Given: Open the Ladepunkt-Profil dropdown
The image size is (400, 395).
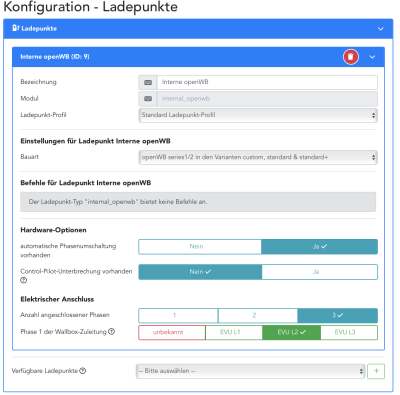Looking at the screenshot, I should click(x=258, y=115).
